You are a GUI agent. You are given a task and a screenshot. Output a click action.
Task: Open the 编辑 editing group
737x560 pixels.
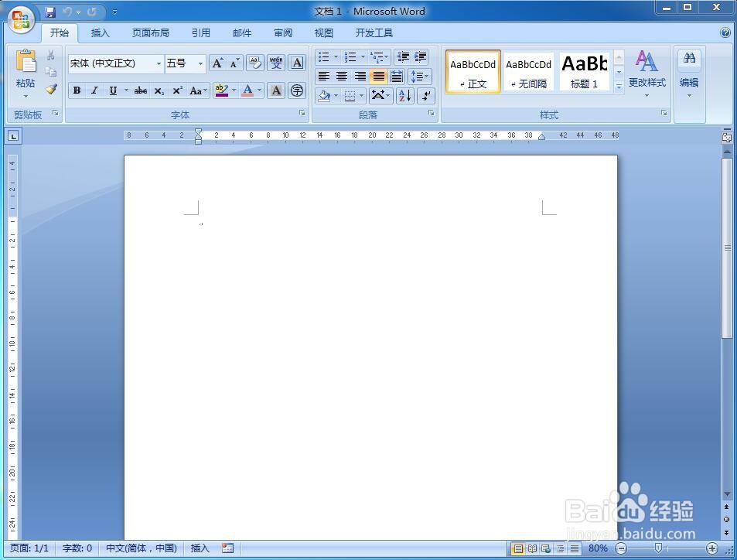coord(689,74)
